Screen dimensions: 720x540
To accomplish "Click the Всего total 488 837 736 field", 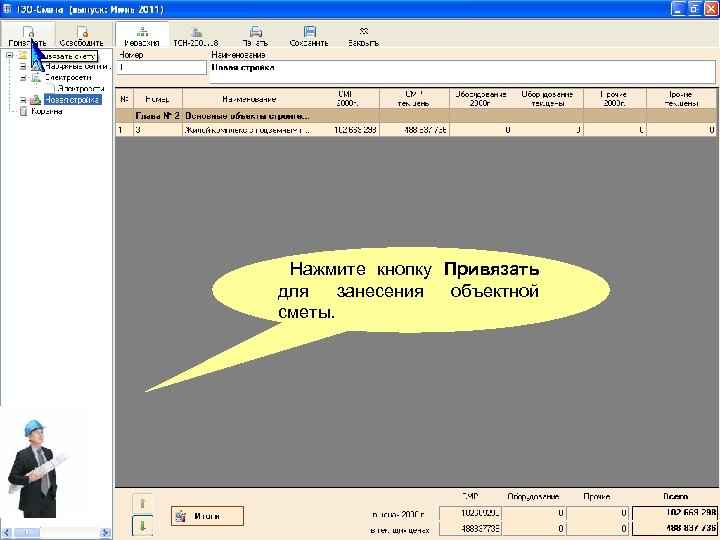I will click(x=675, y=529).
